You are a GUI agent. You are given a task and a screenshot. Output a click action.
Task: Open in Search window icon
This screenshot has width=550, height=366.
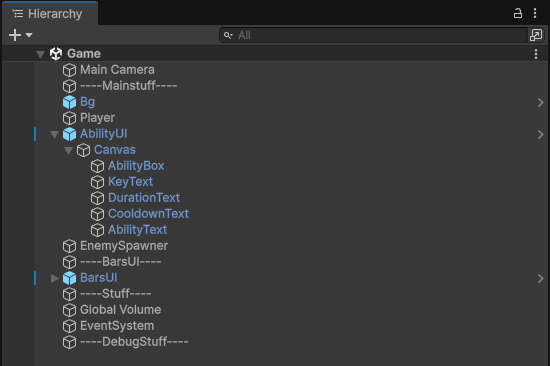(x=536, y=35)
